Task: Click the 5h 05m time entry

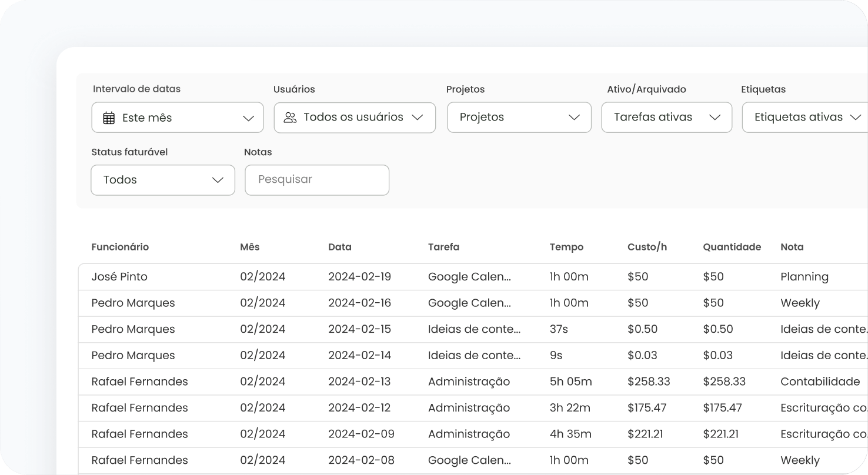Action: click(x=570, y=382)
